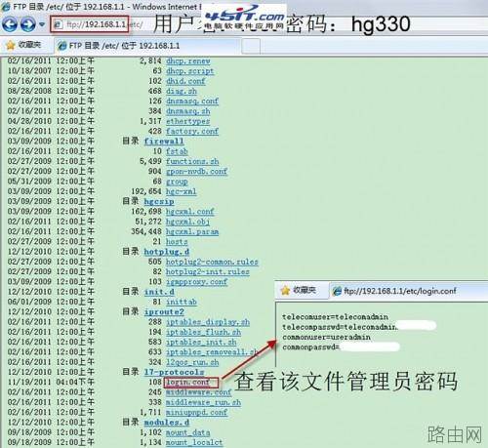
Task: Open the hotplug.d directory
Action: pos(167,252)
